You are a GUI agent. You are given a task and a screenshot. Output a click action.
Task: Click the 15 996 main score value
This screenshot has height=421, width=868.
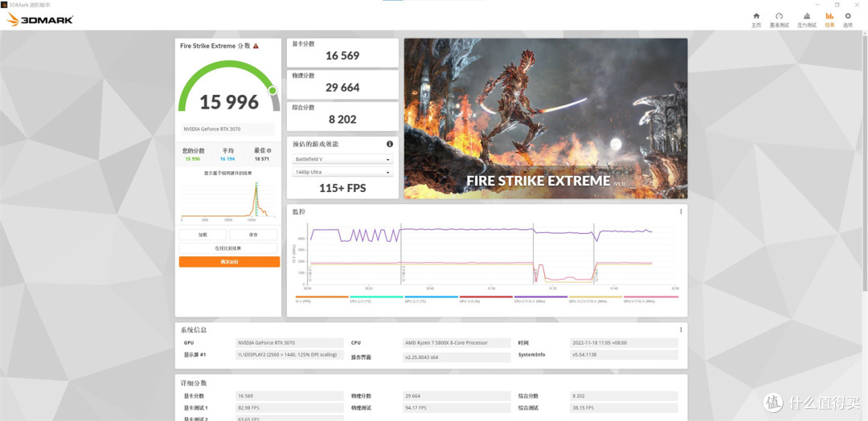coord(229,102)
